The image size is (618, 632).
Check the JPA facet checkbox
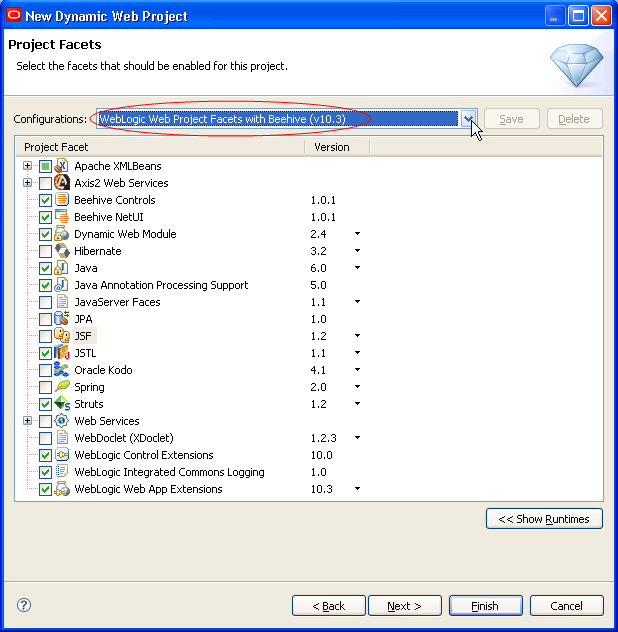(x=45, y=319)
